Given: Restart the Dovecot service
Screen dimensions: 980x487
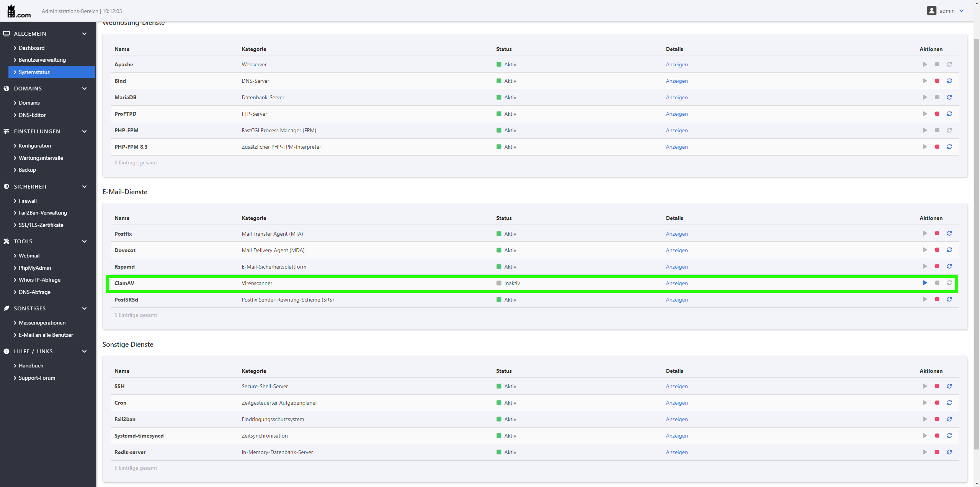Looking at the screenshot, I should coord(949,250).
